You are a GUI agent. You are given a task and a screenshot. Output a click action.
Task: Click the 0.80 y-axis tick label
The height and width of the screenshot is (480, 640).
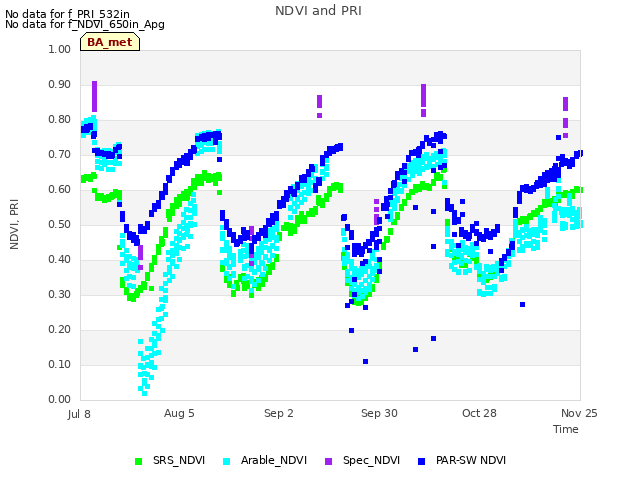coord(60,120)
